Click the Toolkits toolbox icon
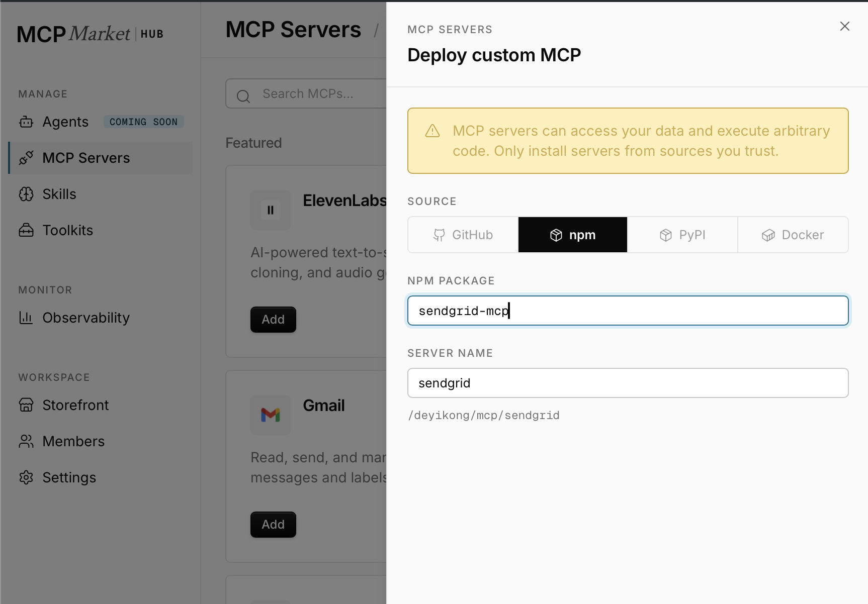The width and height of the screenshot is (868, 604). tap(26, 230)
